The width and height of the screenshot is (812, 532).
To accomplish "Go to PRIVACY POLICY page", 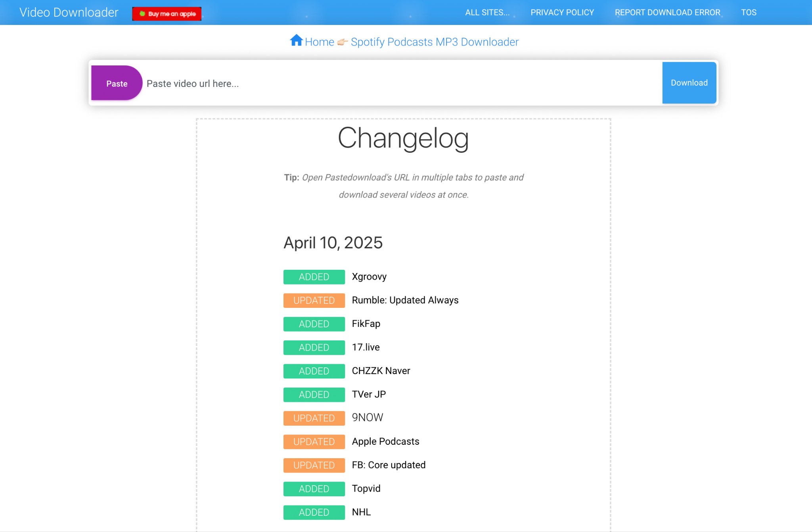I will (x=562, y=12).
